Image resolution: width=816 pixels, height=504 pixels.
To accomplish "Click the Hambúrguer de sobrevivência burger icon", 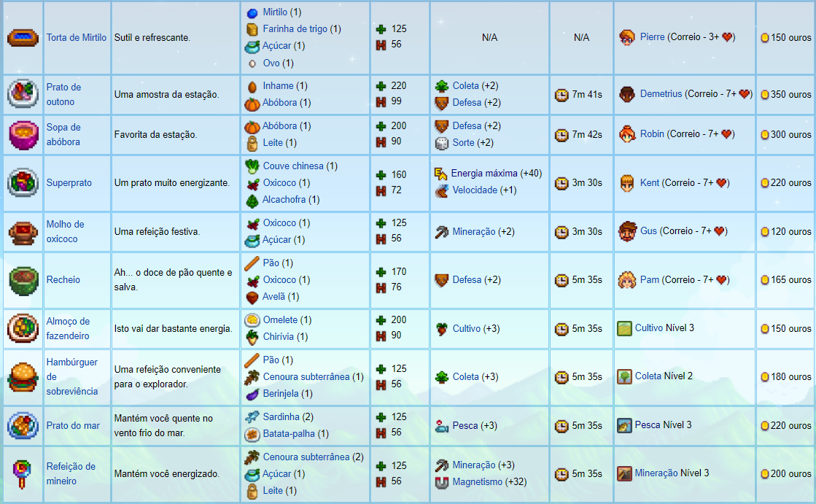I will click(x=23, y=377).
